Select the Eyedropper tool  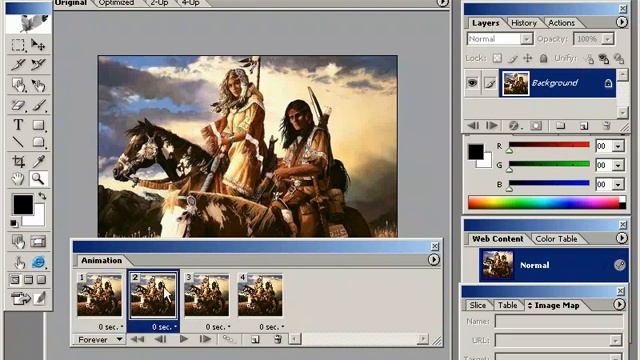coord(38,161)
